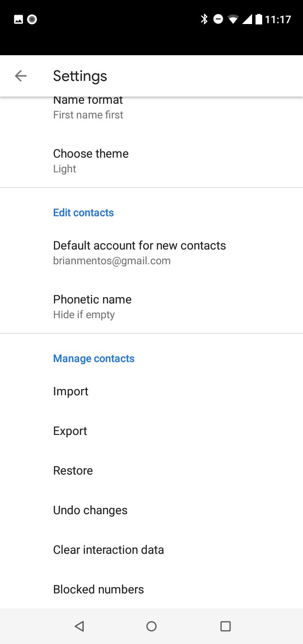Select Export contacts option

point(70,431)
